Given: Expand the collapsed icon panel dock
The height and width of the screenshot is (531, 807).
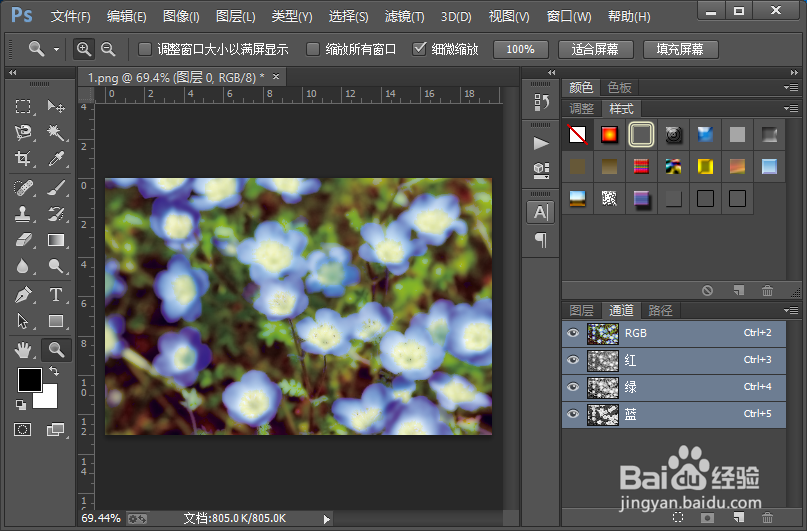Looking at the screenshot, I should pos(552,73).
